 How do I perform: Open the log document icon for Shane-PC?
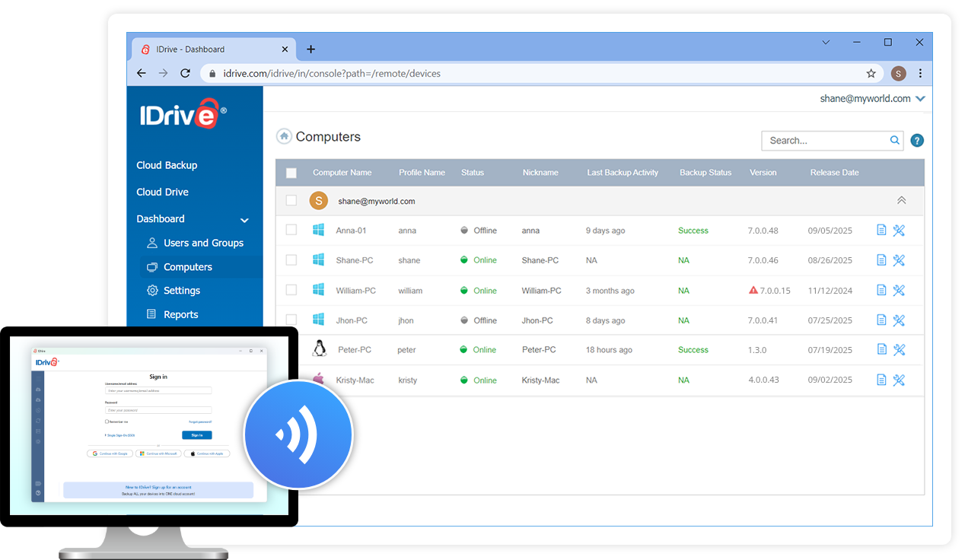point(881,259)
